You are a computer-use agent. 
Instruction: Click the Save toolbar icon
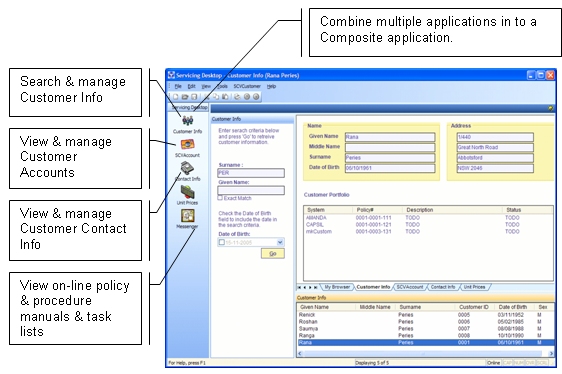coord(194,97)
